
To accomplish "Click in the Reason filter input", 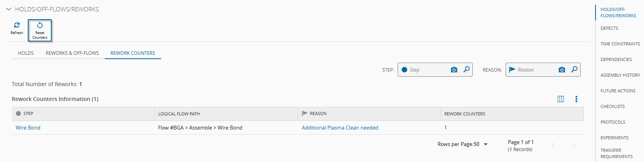I will pyautogui.click(x=536, y=70).
